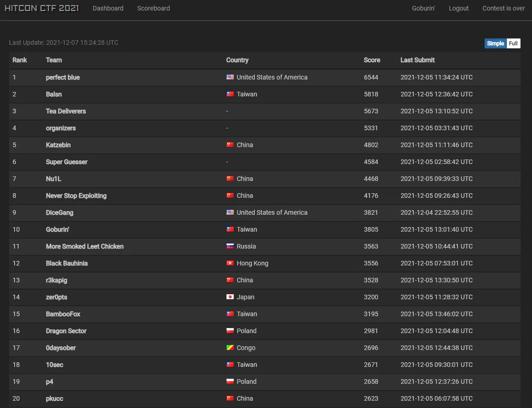The image size is (532, 408).
Task: Click the Country column header
Action: coord(237,60)
